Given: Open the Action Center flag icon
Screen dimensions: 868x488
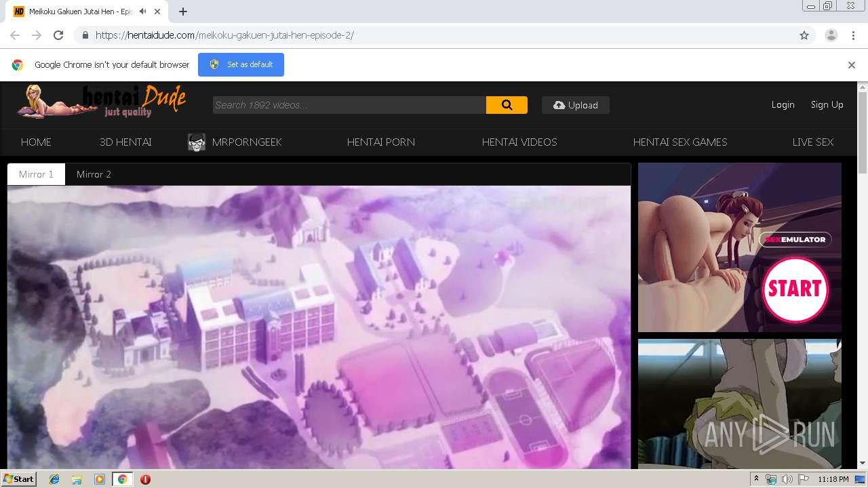Looking at the screenshot, I should [x=802, y=479].
